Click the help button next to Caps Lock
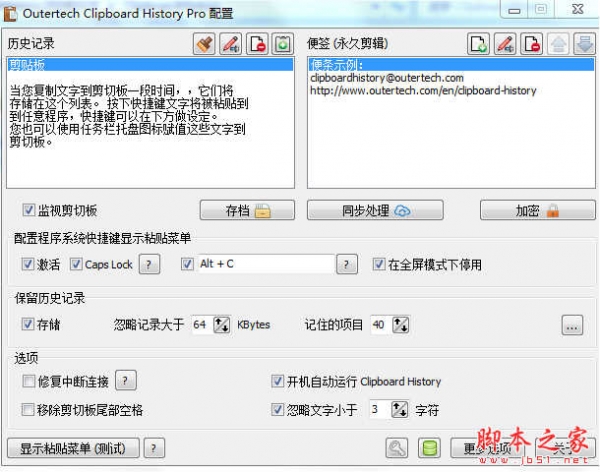The height and width of the screenshot is (472, 600). pos(149,264)
